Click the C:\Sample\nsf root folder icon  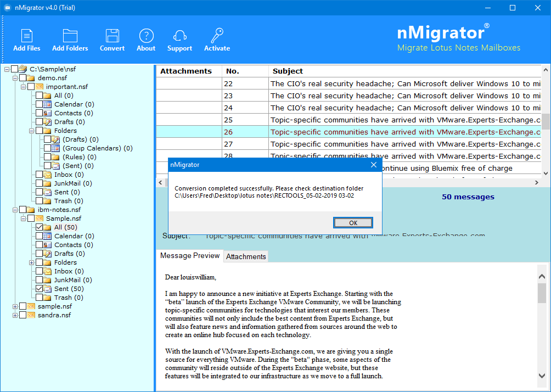(23, 69)
